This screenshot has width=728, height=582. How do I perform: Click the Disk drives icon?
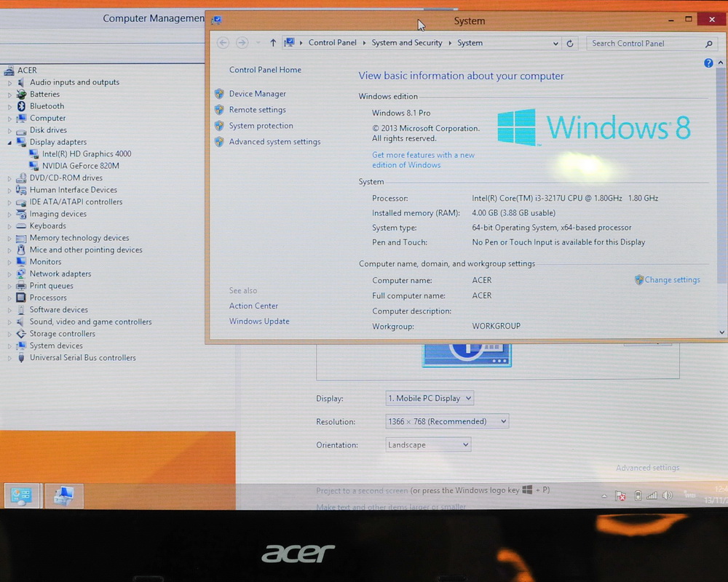21,130
